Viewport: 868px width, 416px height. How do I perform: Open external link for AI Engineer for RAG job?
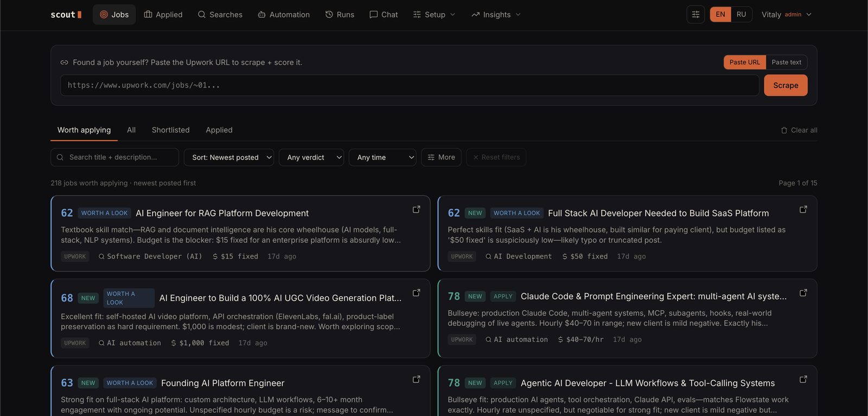[x=416, y=210]
